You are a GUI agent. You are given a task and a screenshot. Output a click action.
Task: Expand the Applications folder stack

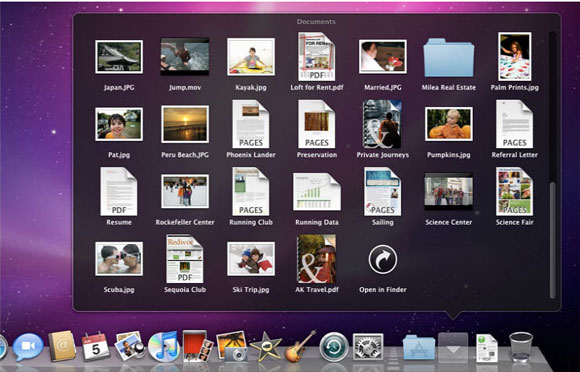coord(419,348)
